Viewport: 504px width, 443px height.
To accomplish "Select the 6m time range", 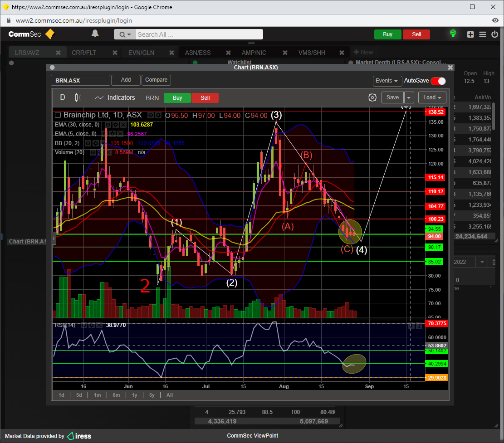I will 116,395.
